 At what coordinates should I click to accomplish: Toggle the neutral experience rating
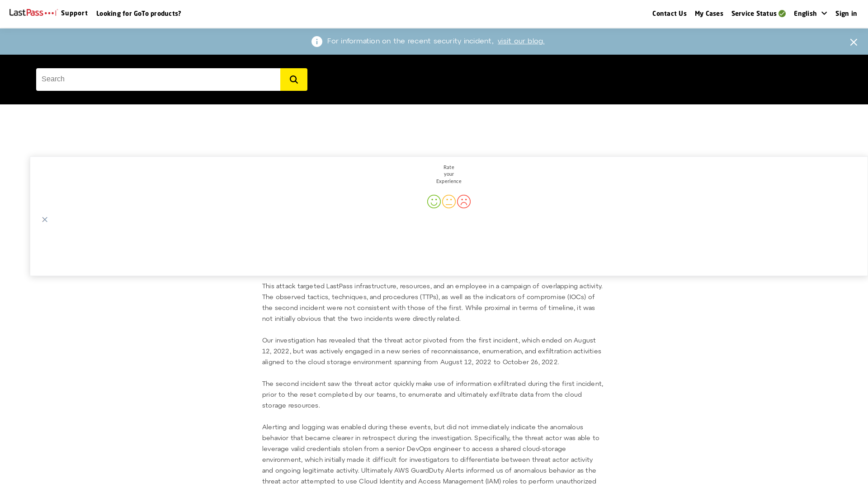coord(448,202)
